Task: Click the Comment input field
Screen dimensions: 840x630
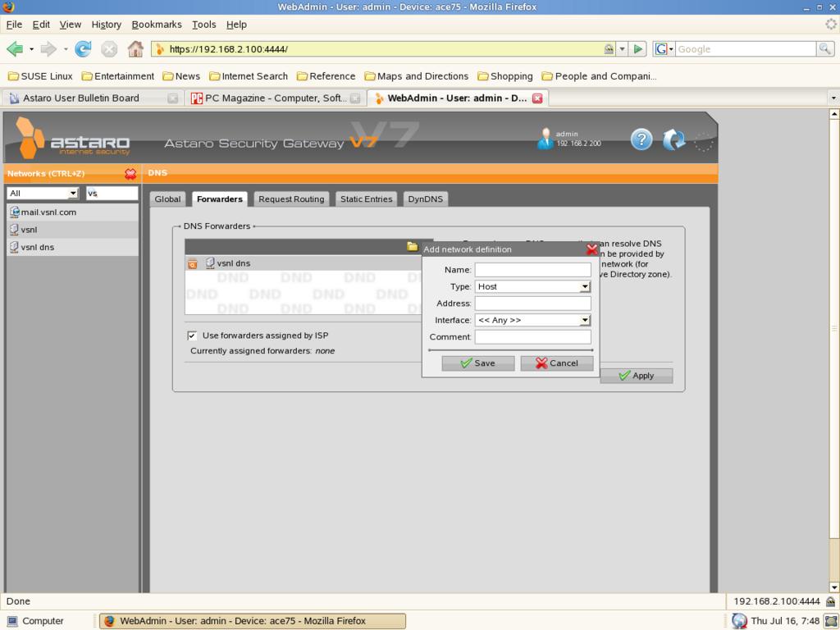Action: [x=532, y=337]
